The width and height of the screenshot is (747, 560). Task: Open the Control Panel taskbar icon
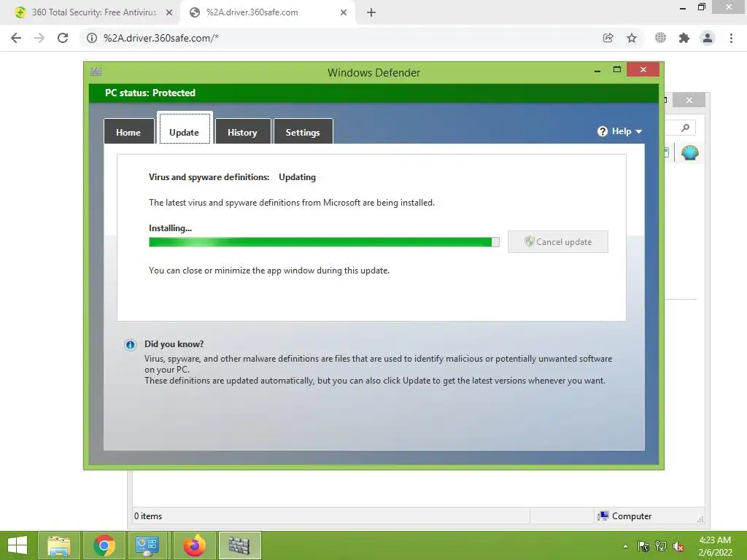(x=147, y=545)
